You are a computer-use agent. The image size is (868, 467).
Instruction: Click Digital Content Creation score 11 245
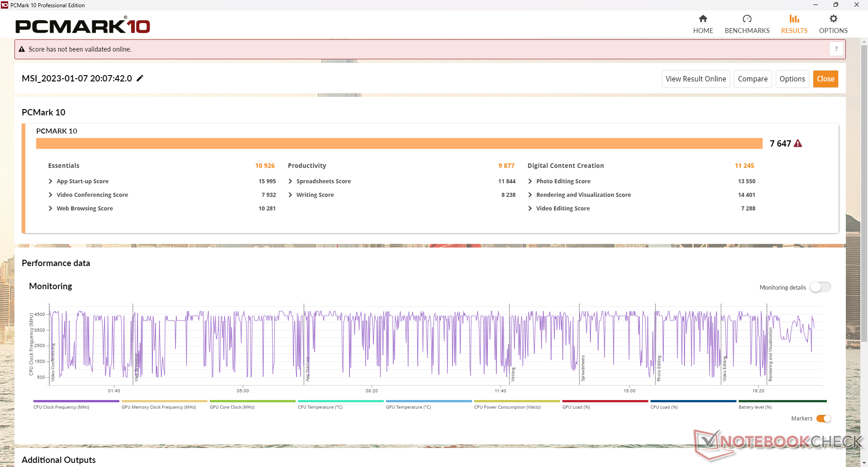click(744, 166)
